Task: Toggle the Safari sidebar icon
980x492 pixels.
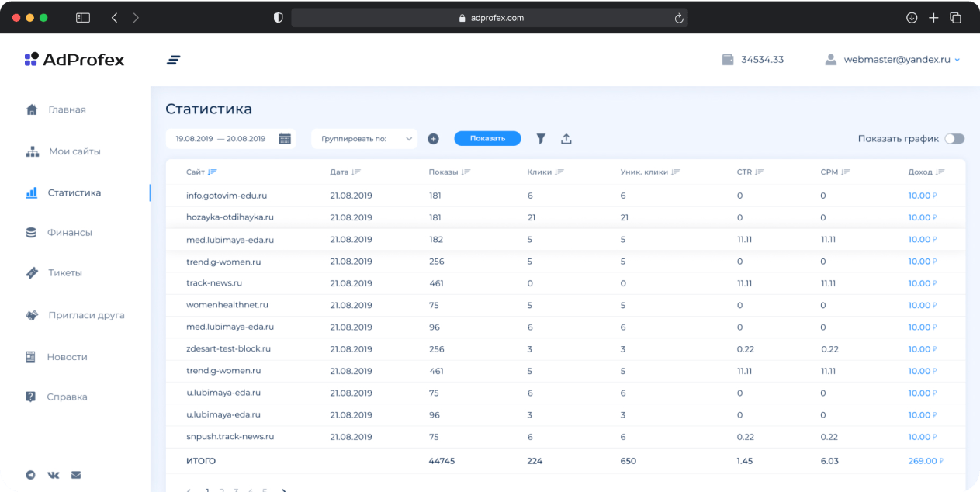Action: point(83,17)
